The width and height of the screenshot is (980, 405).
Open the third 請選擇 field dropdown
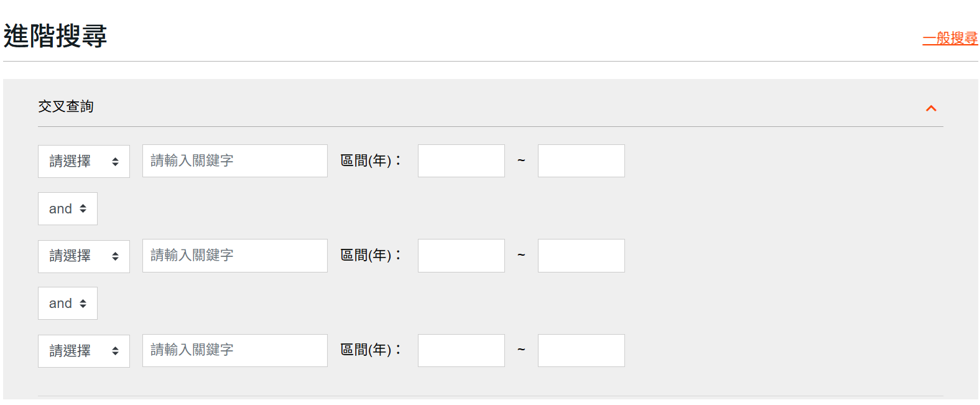point(84,351)
